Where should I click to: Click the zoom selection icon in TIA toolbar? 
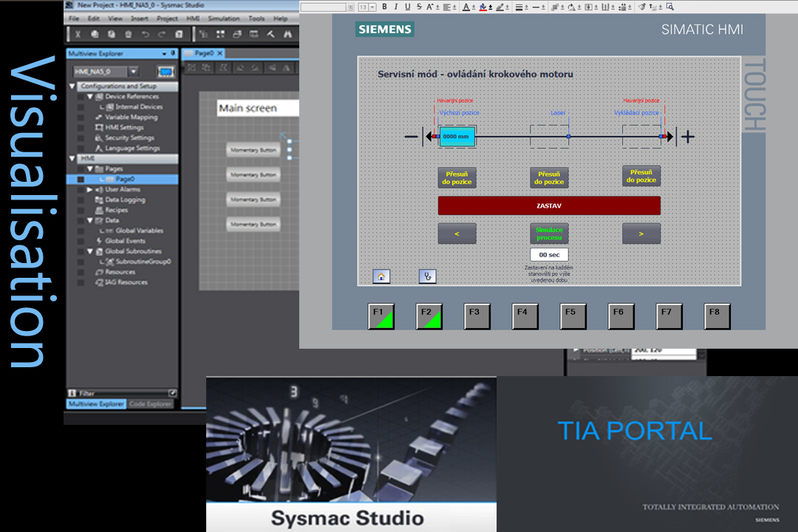[669, 7]
